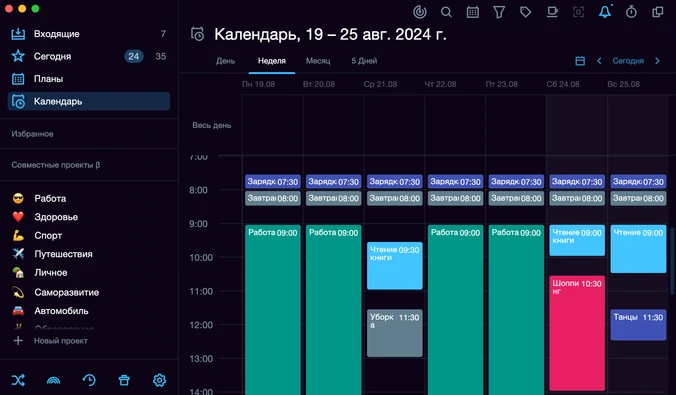
Task: Switch to Месяц tab
Action: pyautogui.click(x=318, y=61)
